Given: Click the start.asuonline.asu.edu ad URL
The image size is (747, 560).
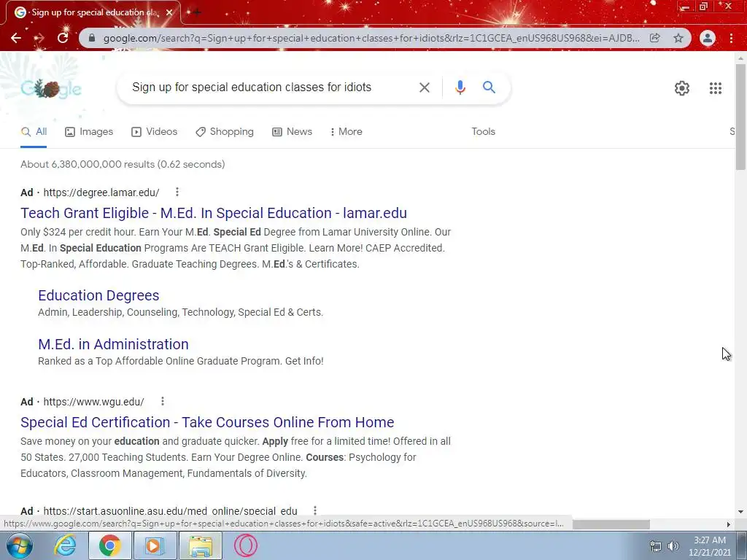Looking at the screenshot, I should [x=170, y=511].
